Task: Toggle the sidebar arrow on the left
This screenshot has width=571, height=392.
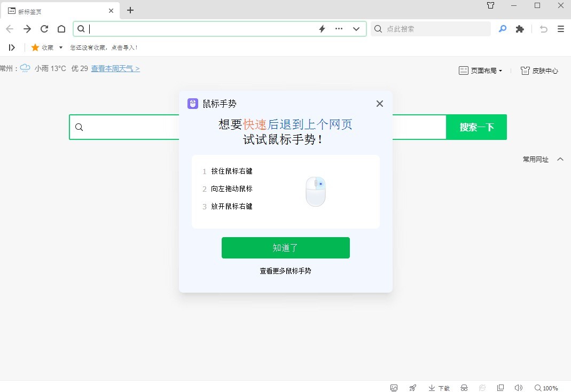Action: (12, 47)
